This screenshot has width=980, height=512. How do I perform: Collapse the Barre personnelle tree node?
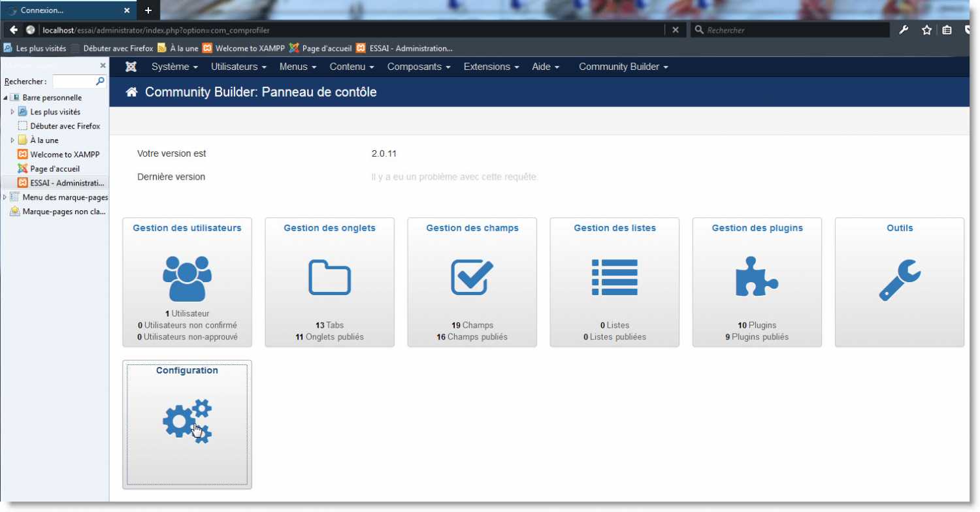pos(5,98)
